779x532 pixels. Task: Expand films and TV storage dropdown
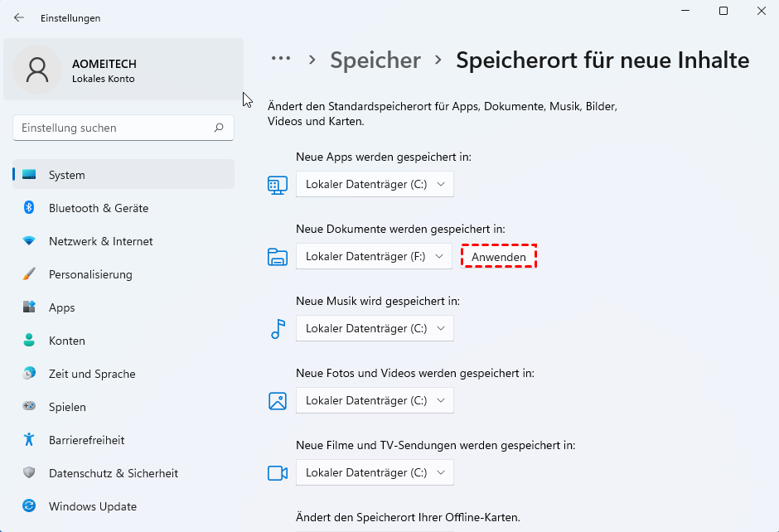tap(375, 472)
